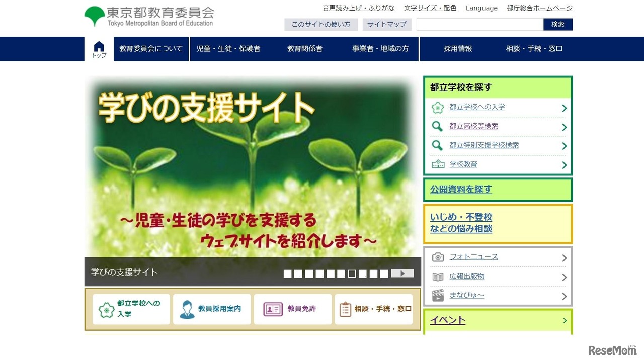Click chevron arrow on 都立特別支援学校検索 row
Screen dimensions: 644x362
tap(564, 146)
